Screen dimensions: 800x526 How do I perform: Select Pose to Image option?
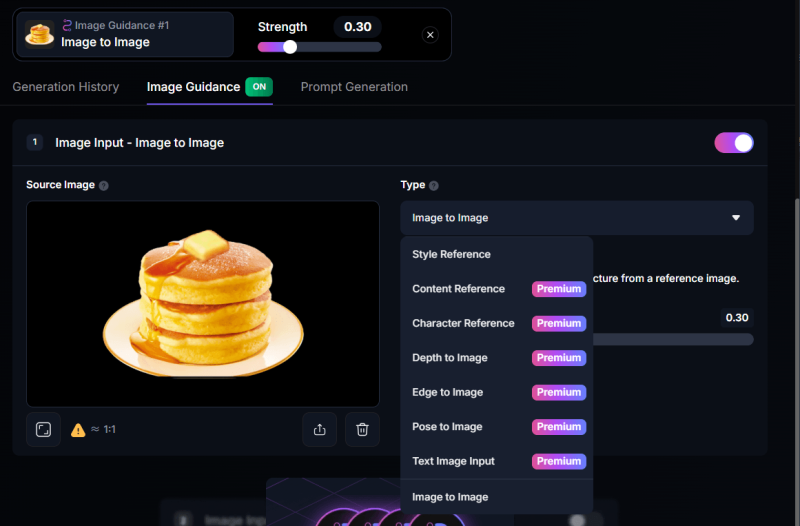point(447,427)
